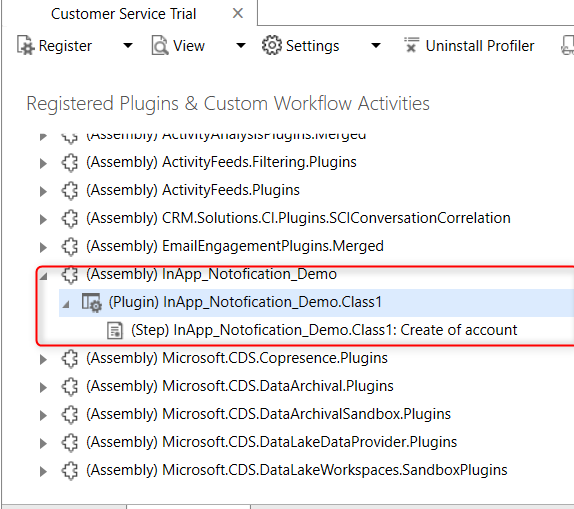Select the Create of account step icon
574x509 pixels.
[115, 330]
